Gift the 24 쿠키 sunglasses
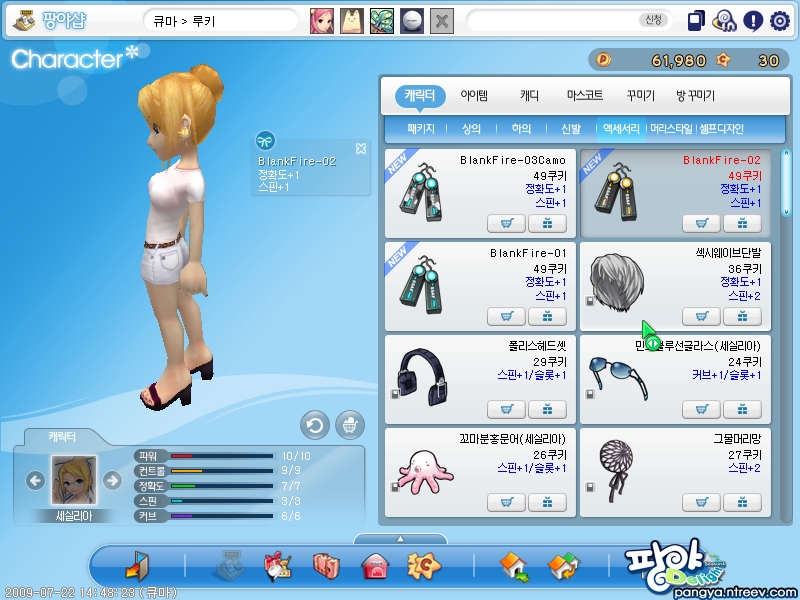This screenshot has width=800, height=600. click(742, 409)
